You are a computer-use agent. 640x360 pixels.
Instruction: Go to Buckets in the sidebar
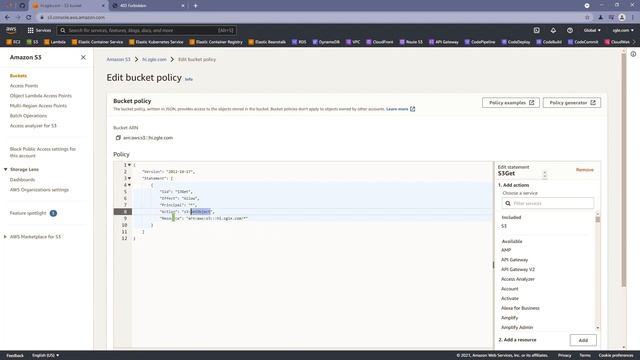[x=18, y=76]
